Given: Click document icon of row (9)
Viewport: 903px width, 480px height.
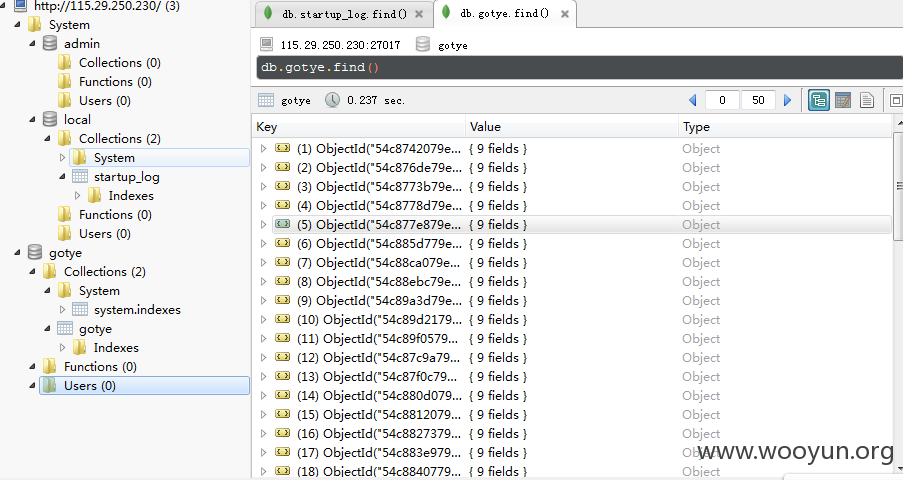Looking at the screenshot, I should (282, 300).
